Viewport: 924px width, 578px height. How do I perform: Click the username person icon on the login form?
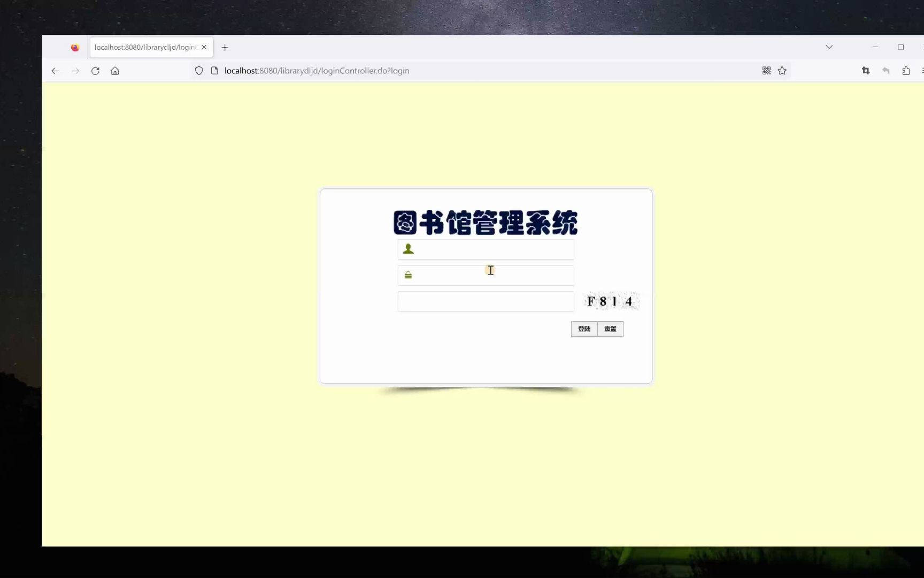click(x=409, y=248)
